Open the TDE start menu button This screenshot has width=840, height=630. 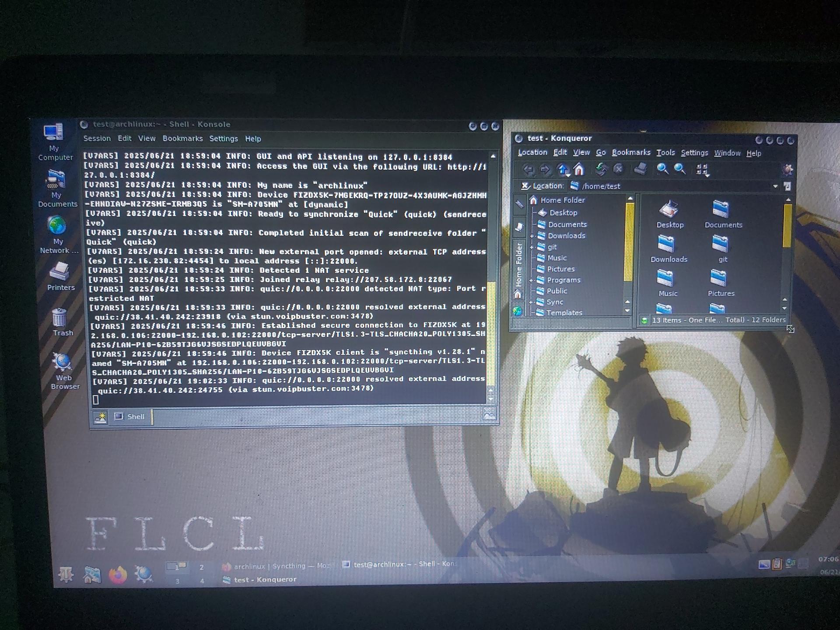[x=66, y=574]
